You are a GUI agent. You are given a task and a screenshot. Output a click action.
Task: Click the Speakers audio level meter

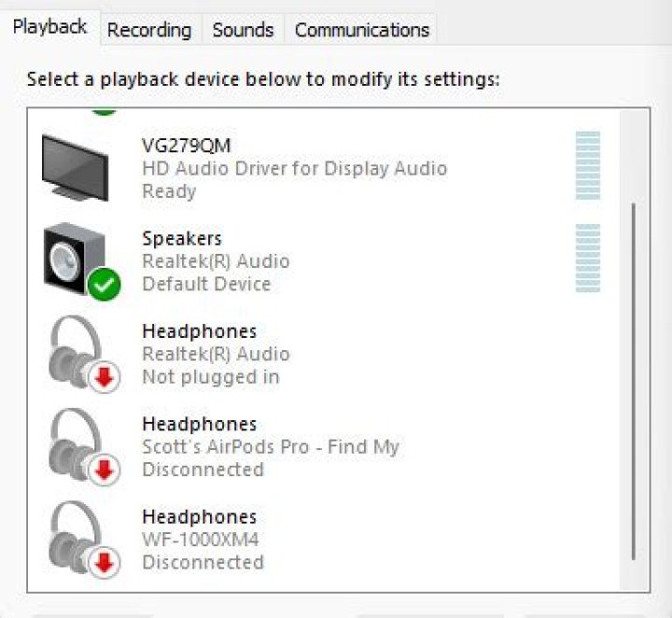tap(587, 259)
